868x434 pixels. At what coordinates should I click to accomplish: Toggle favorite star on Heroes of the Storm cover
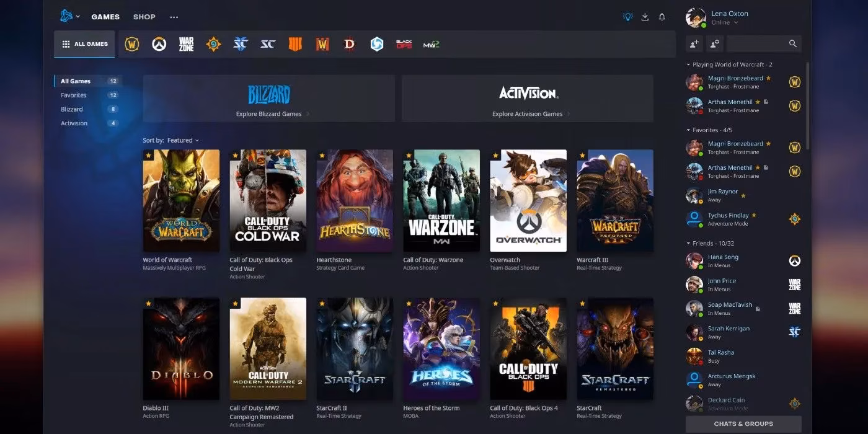(409, 304)
